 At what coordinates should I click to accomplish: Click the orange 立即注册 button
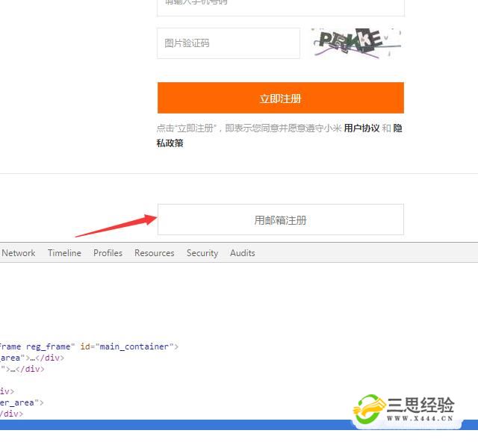point(280,99)
